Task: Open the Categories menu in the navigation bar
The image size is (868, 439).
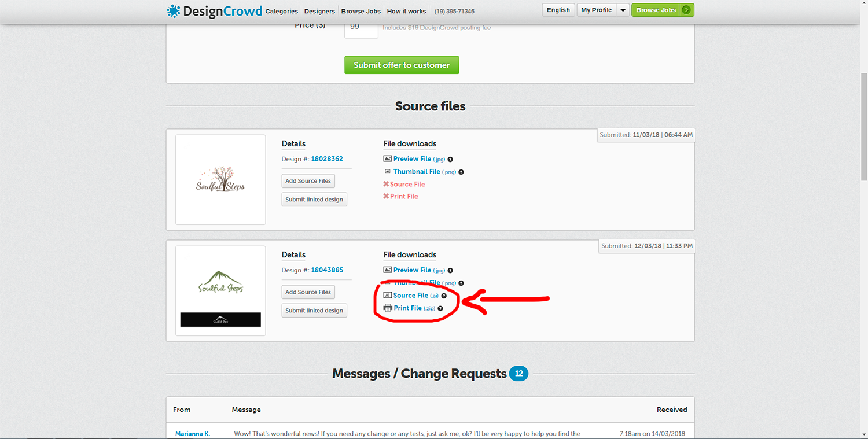Action: tap(282, 11)
